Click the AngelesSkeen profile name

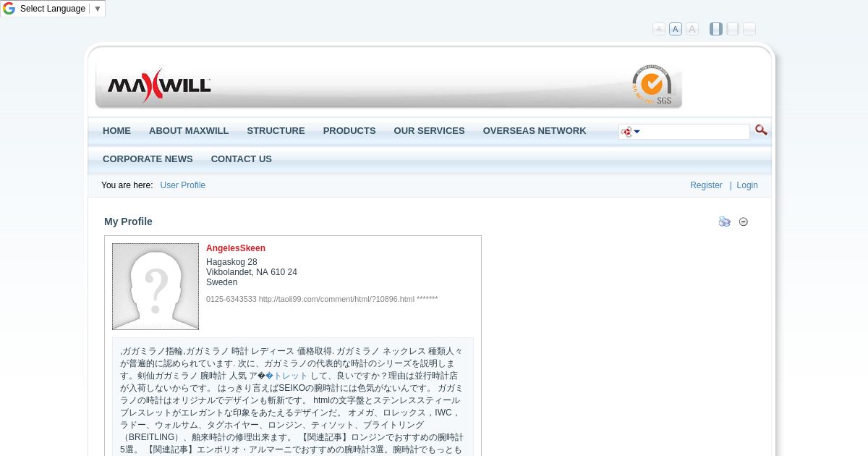point(236,248)
